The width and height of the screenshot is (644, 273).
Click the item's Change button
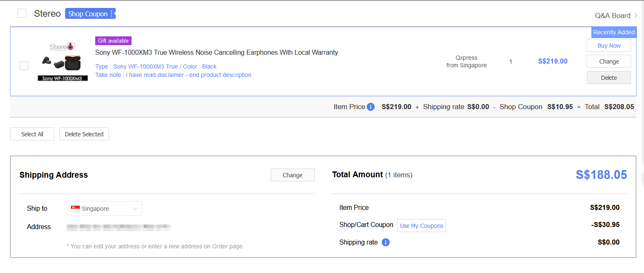(x=609, y=61)
